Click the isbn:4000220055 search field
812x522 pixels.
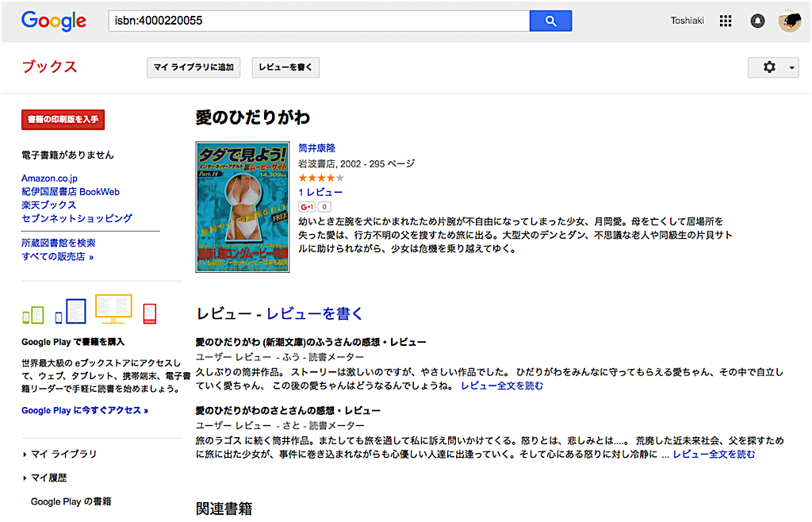coord(319,21)
